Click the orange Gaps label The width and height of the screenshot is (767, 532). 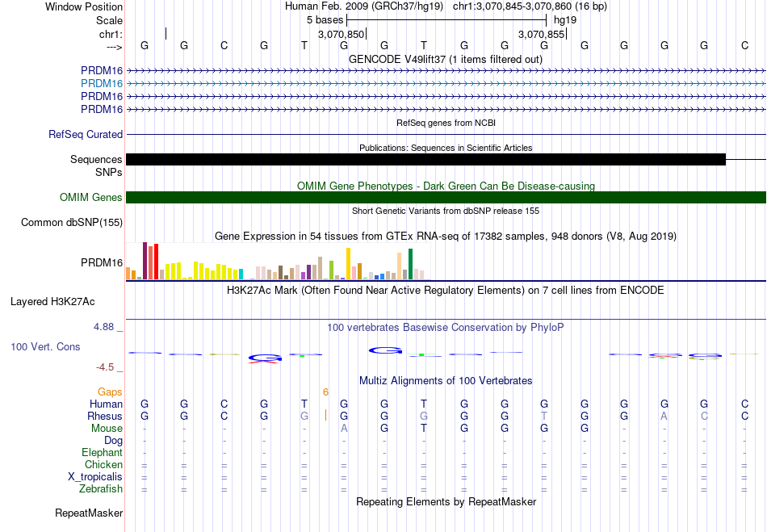110,392
